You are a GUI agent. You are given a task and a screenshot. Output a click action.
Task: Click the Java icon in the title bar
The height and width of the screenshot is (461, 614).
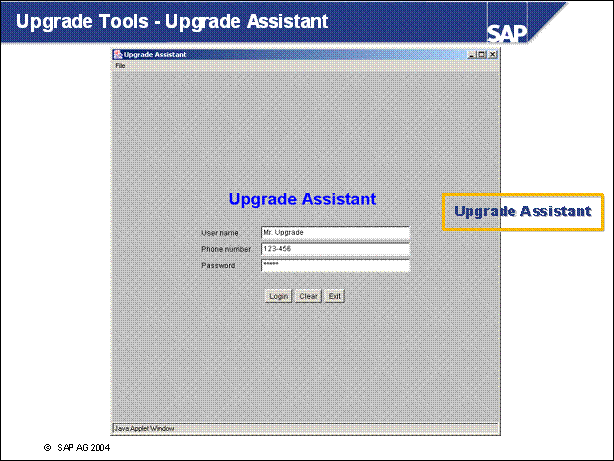coord(117,54)
